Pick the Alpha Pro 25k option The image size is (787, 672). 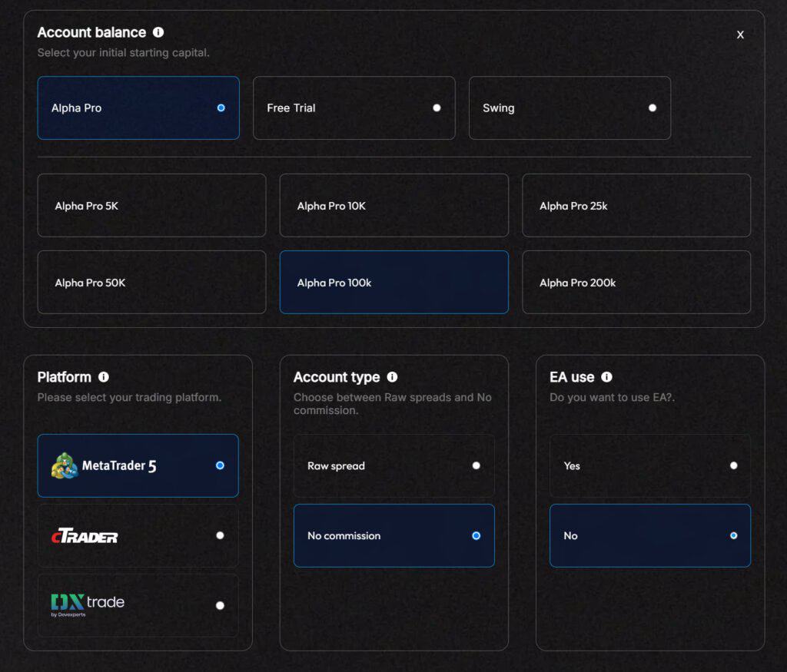point(636,205)
